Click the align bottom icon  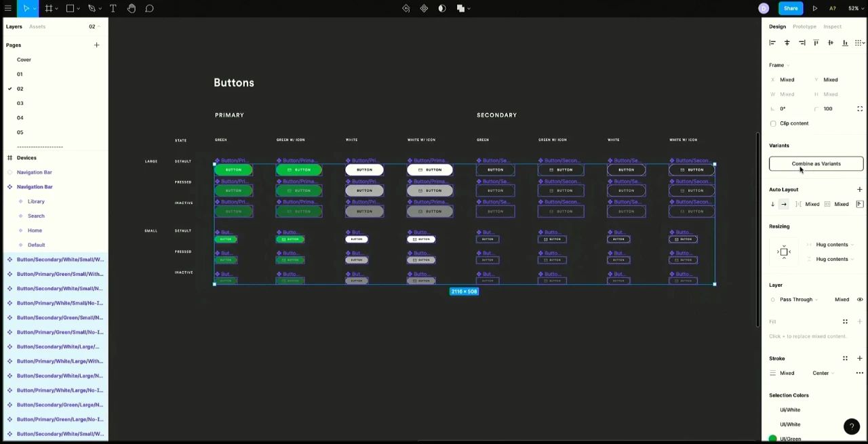pyautogui.click(x=845, y=43)
